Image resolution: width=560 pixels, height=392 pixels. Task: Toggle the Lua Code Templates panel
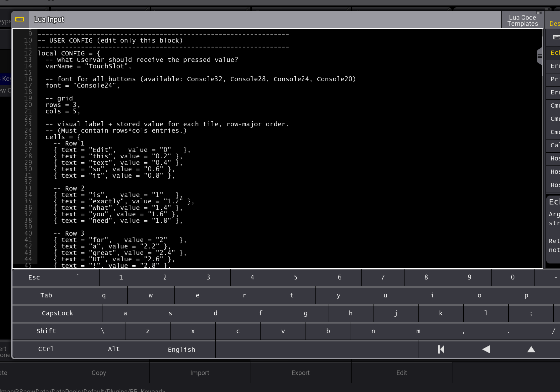(x=522, y=20)
